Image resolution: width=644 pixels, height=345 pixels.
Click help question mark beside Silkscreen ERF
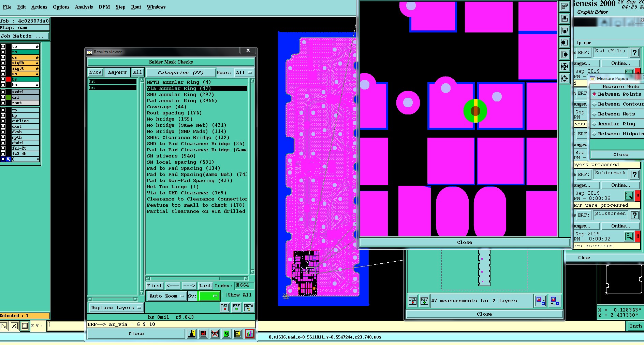click(634, 215)
